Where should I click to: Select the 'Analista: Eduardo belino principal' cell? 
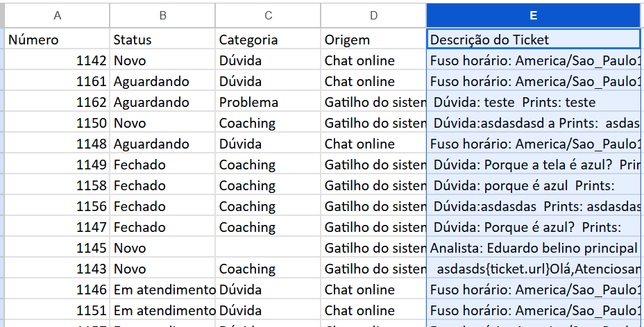(534, 248)
